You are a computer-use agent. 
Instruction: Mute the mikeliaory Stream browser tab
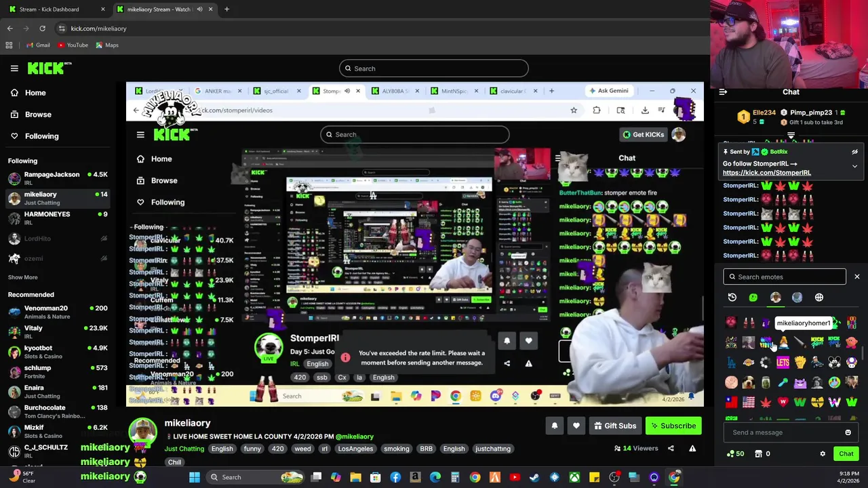tap(199, 9)
